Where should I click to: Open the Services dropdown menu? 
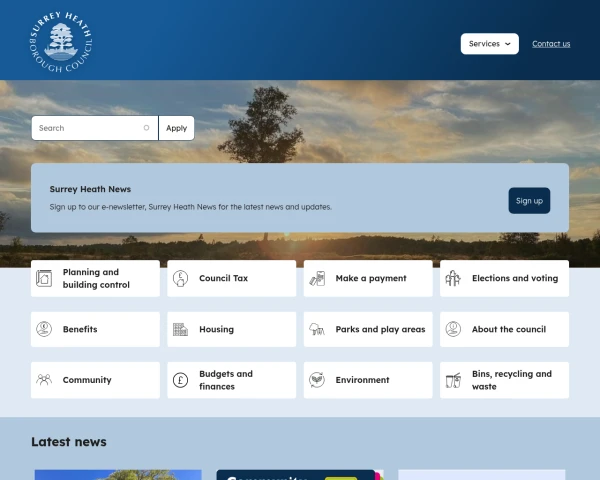[489, 44]
